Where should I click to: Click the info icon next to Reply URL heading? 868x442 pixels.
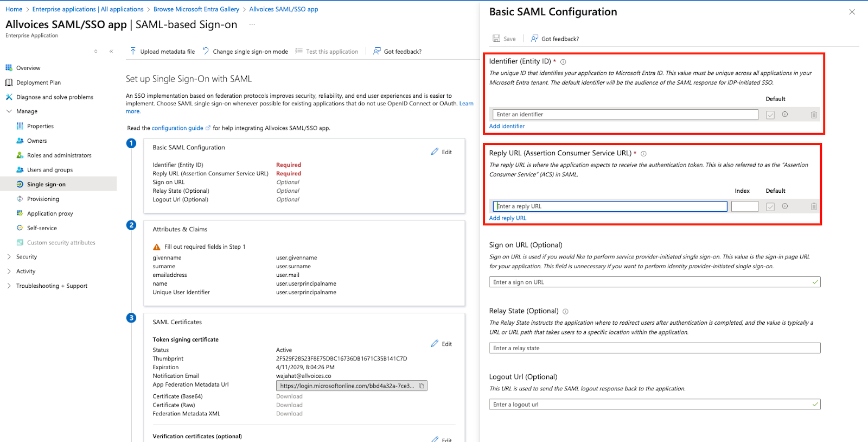coord(643,154)
